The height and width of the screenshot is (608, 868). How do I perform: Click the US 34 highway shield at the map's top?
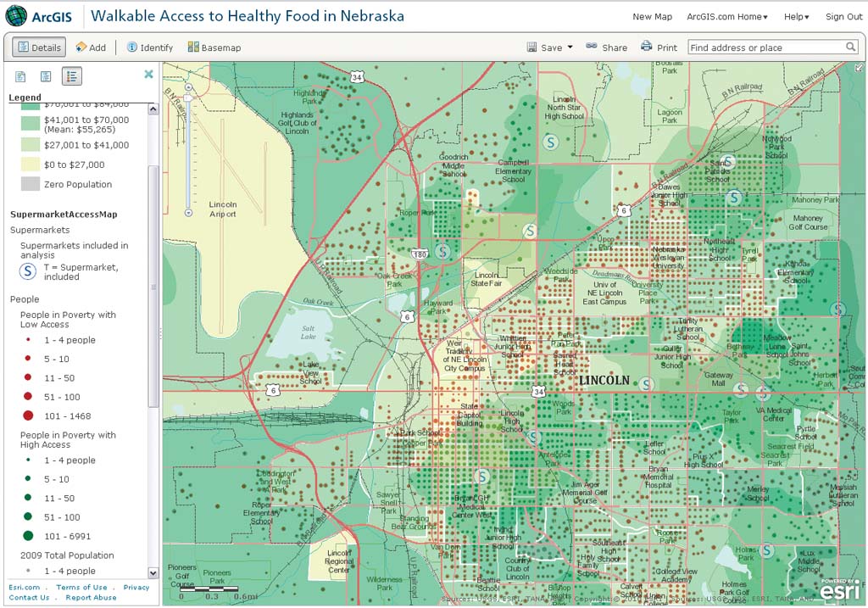coord(357,77)
